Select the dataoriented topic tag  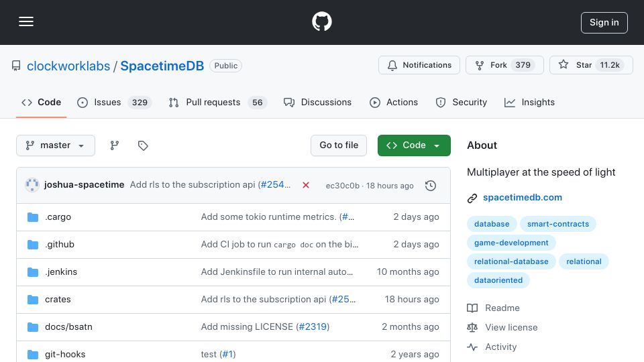click(498, 281)
